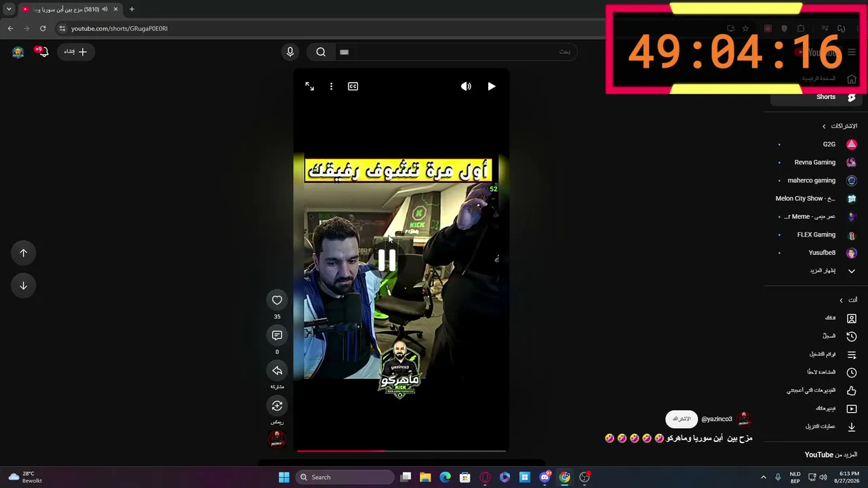The height and width of the screenshot is (488, 868).
Task: Click the address bar URL
Action: [119, 28]
